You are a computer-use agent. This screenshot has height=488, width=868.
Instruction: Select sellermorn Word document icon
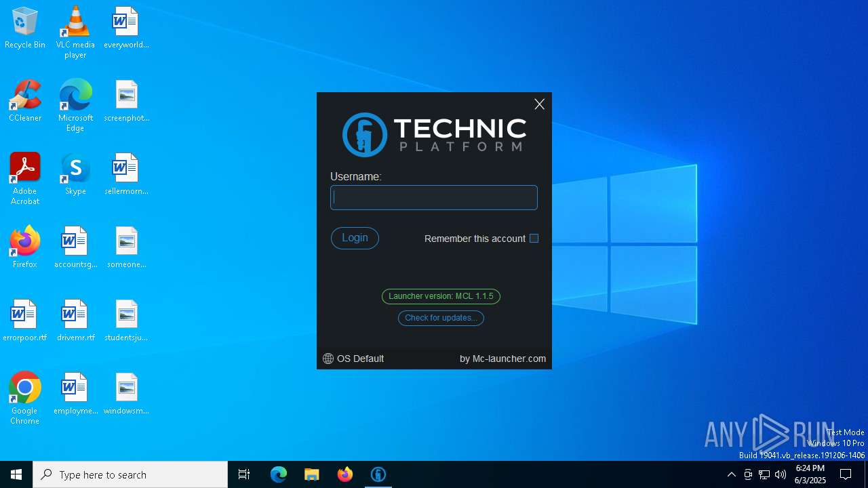[126, 175]
